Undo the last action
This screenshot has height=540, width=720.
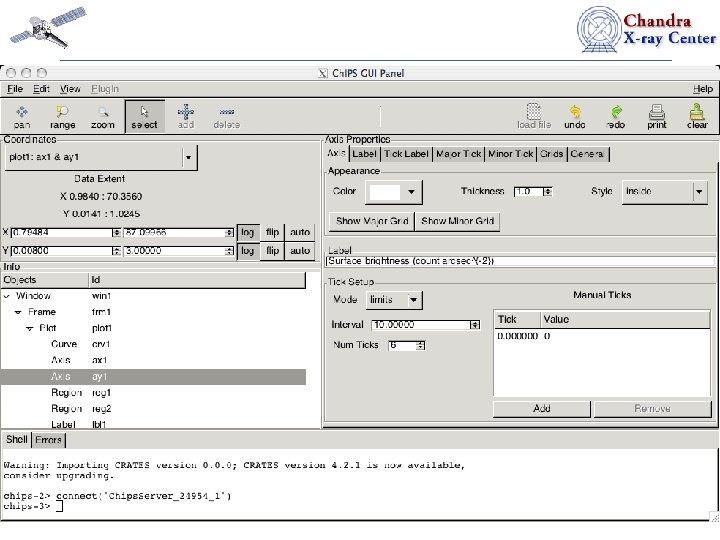(x=574, y=117)
